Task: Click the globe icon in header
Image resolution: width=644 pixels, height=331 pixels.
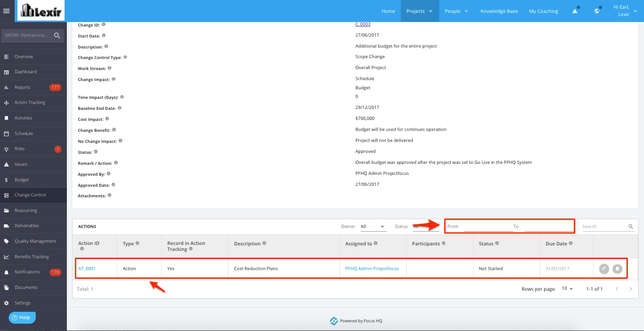Action: (597, 11)
